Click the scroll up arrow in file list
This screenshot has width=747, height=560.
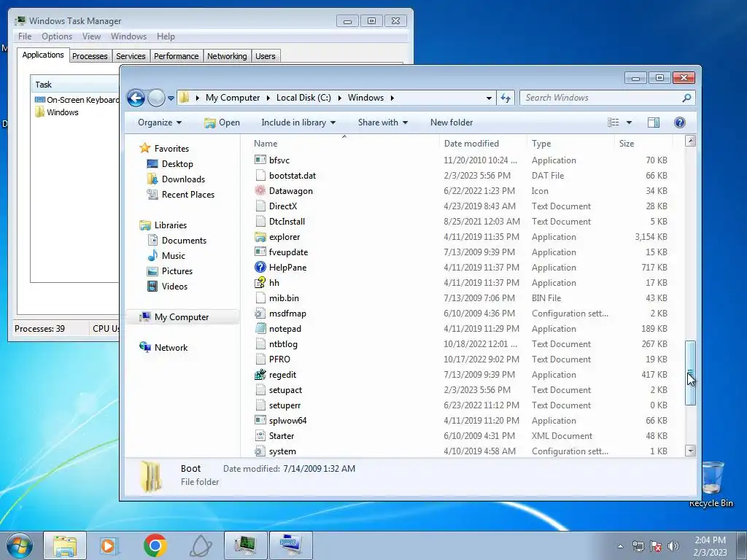tap(690, 141)
